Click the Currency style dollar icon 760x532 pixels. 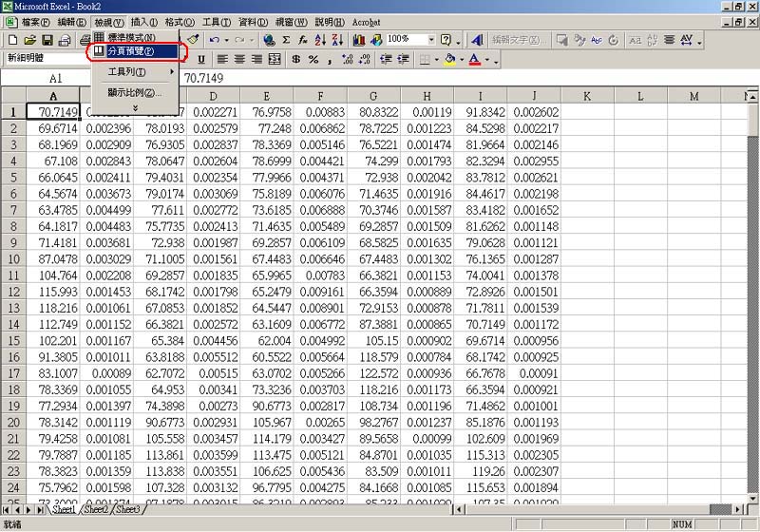[x=297, y=59]
